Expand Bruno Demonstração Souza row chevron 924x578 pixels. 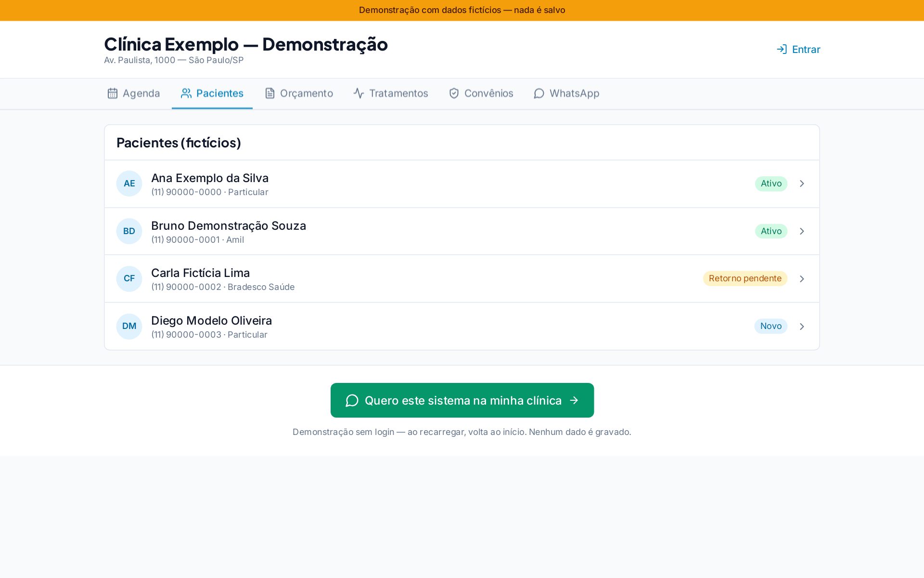(802, 231)
